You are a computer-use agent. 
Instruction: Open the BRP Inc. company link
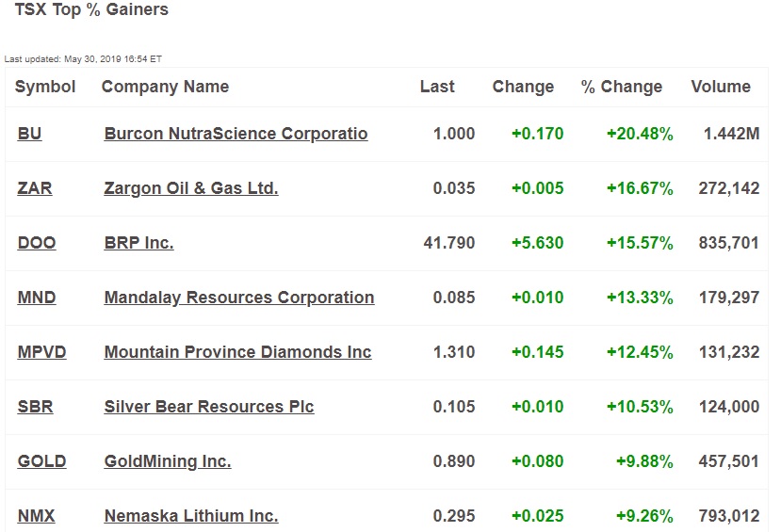[139, 243]
